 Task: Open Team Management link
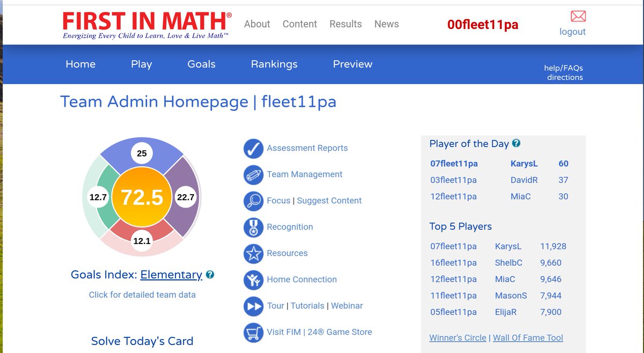[304, 174]
